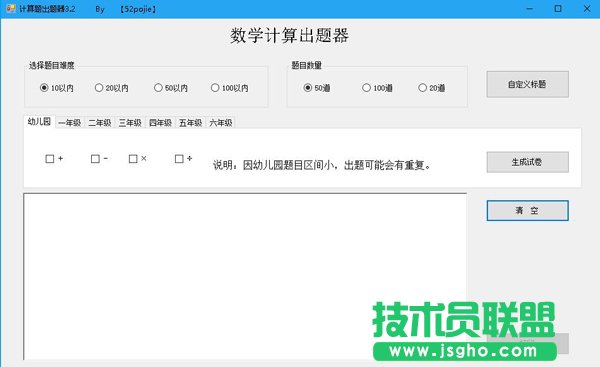Open the 六年级 tab
The image size is (600, 367).
point(221,123)
